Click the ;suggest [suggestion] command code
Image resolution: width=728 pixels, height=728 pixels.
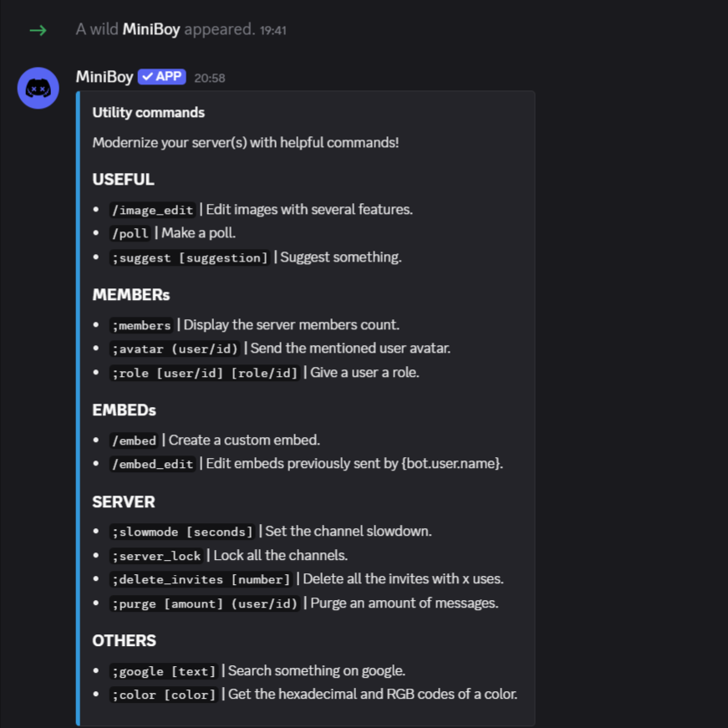point(190,257)
